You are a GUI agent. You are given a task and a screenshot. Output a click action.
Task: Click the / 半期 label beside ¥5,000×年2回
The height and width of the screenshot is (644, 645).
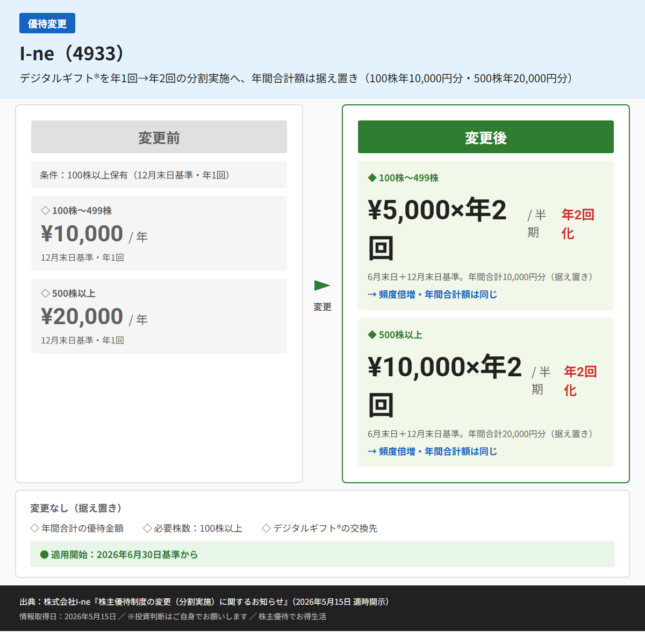[x=537, y=224]
